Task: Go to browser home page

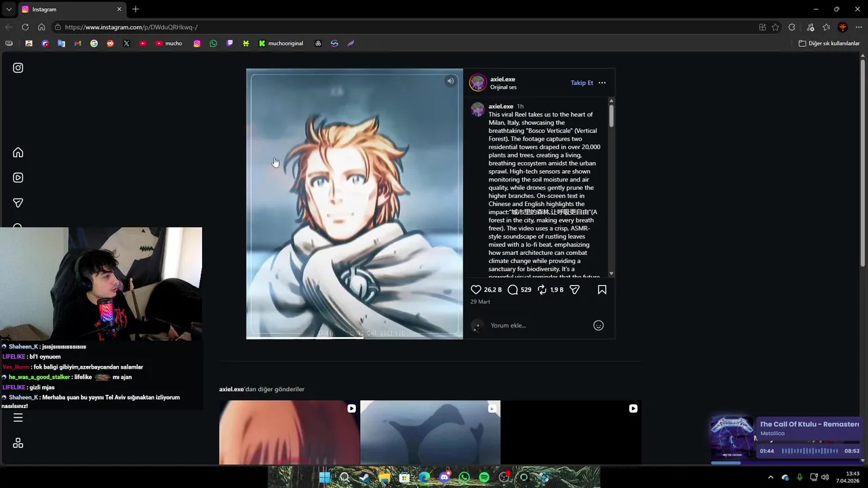Action: tap(41, 27)
